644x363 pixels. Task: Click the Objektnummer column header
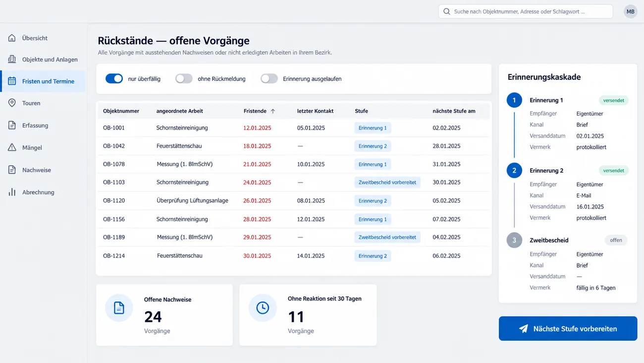pos(121,111)
